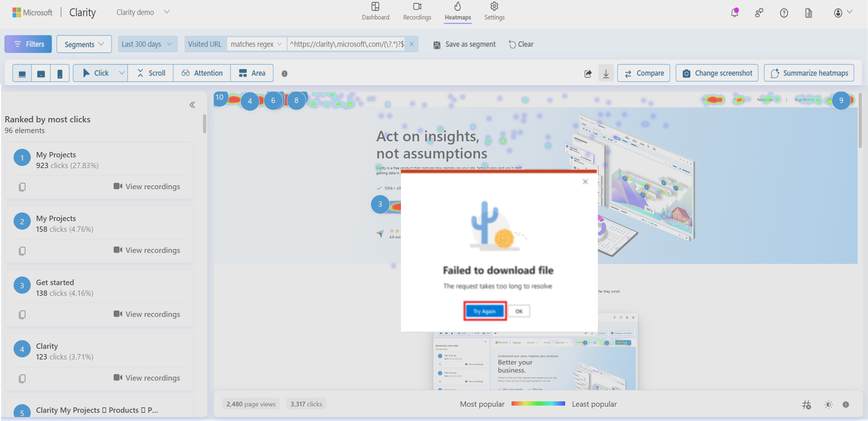Screen dimensions: 868x421
Task: Change the Last 300 days range
Action: pyautogui.click(x=147, y=44)
